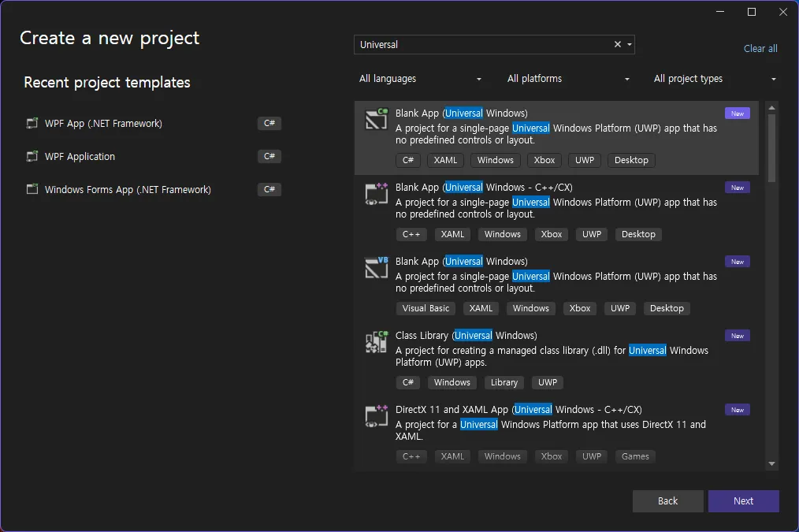Click the DirectX 11 XAML App icon
The height and width of the screenshot is (532, 799).
tap(376, 415)
